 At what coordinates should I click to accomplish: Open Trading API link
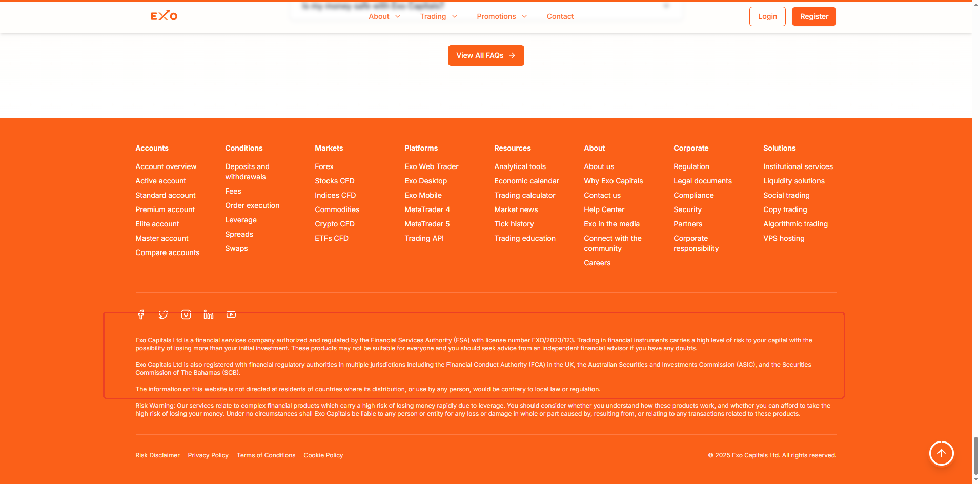[424, 238]
